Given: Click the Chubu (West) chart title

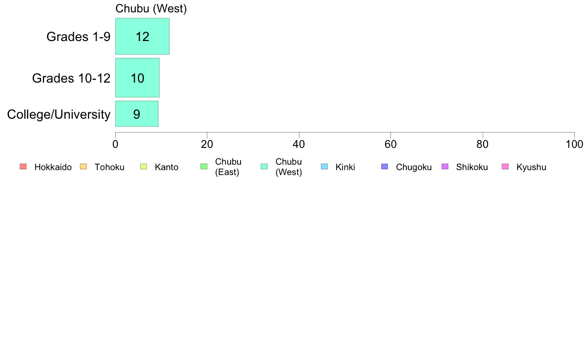Looking at the screenshot, I should click(151, 8).
